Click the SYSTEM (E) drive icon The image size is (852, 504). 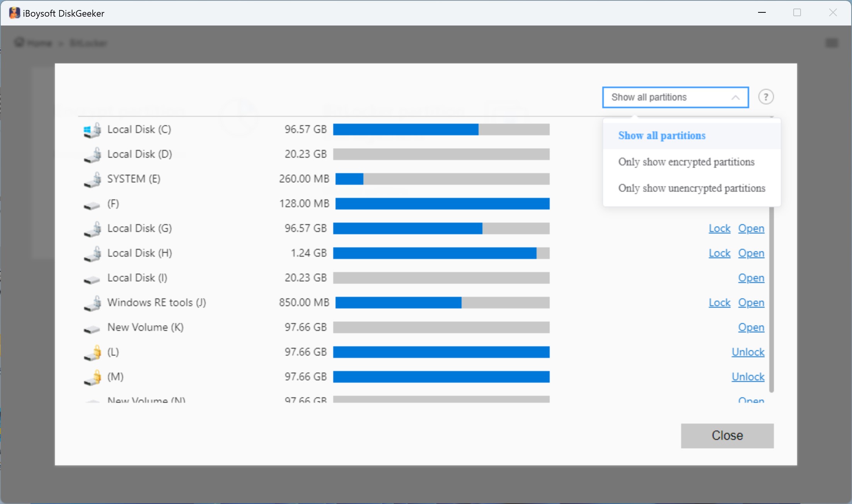(x=92, y=179)
